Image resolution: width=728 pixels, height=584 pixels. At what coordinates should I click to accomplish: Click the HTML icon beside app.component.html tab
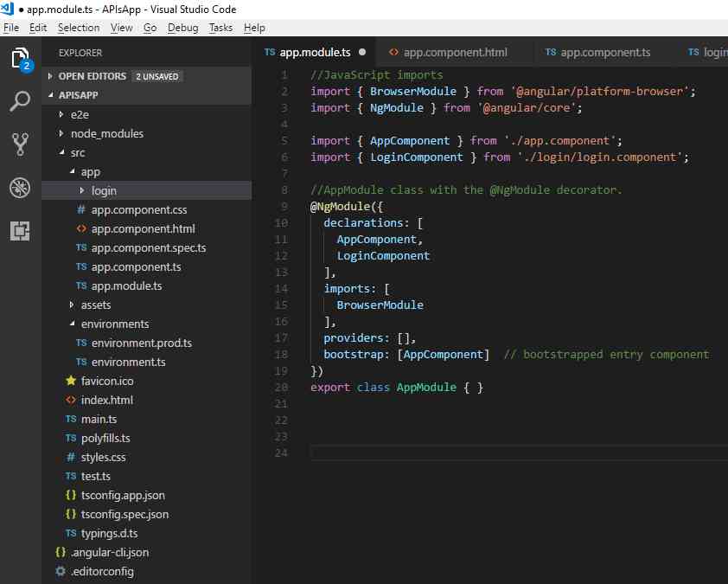pos(392,52)
